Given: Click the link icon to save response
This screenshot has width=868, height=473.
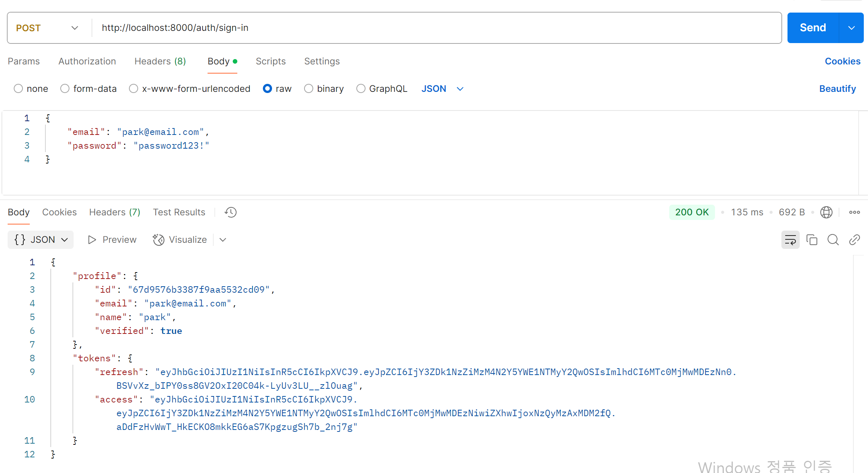Looking at the screenshot, I should [x=854, y=240].
